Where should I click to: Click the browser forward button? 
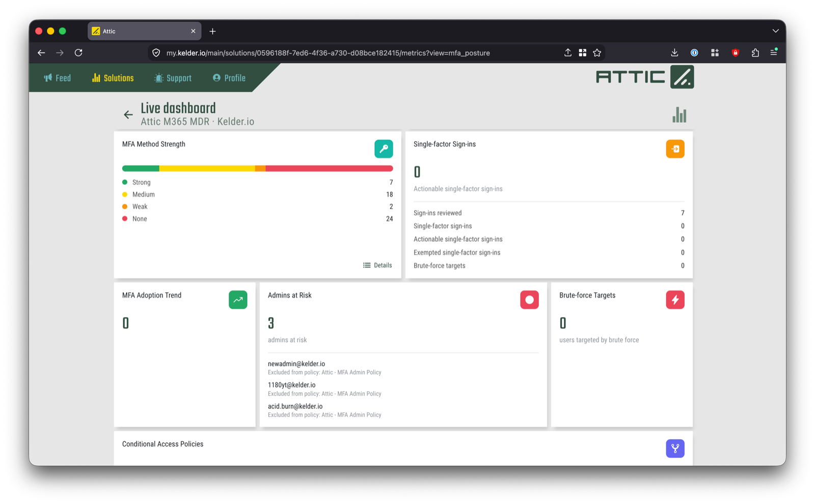click(x=60, y=52)
